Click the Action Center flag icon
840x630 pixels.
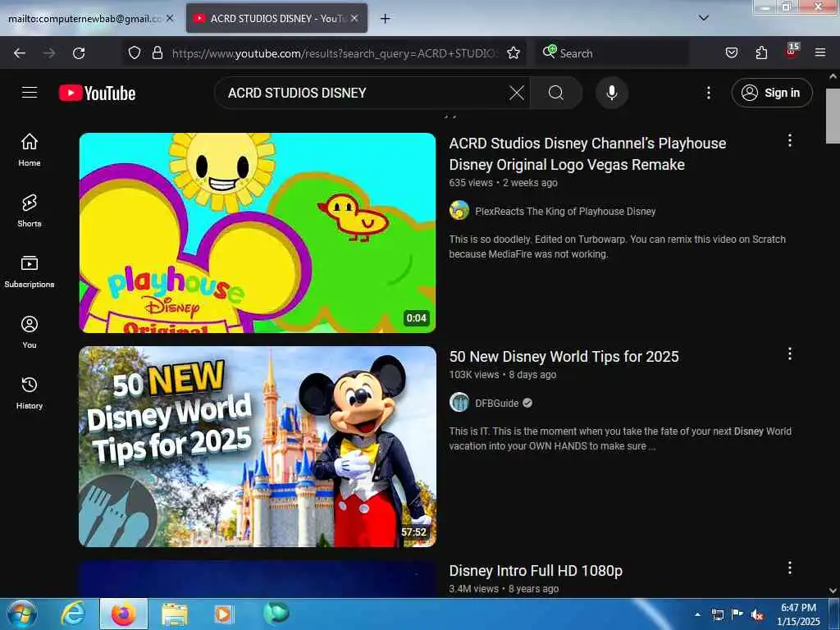(737, 614)
